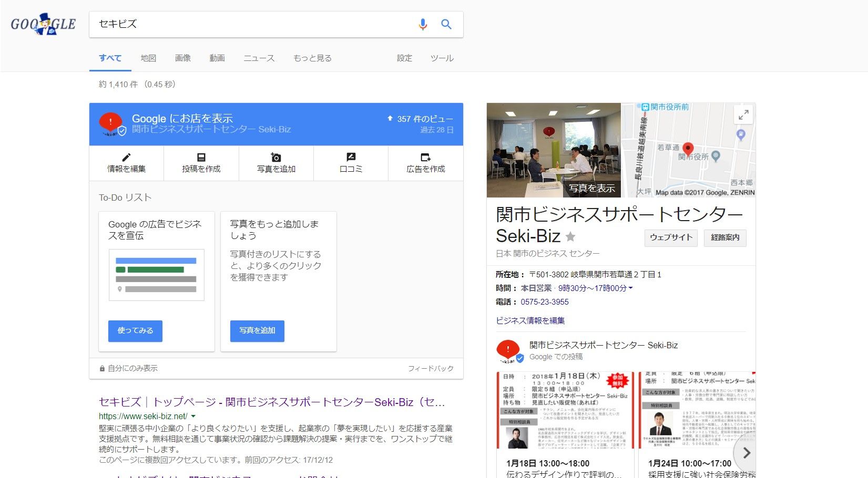868x478 pixels.
Task: Click the フィードバック link
Action: tap(431, 369)
